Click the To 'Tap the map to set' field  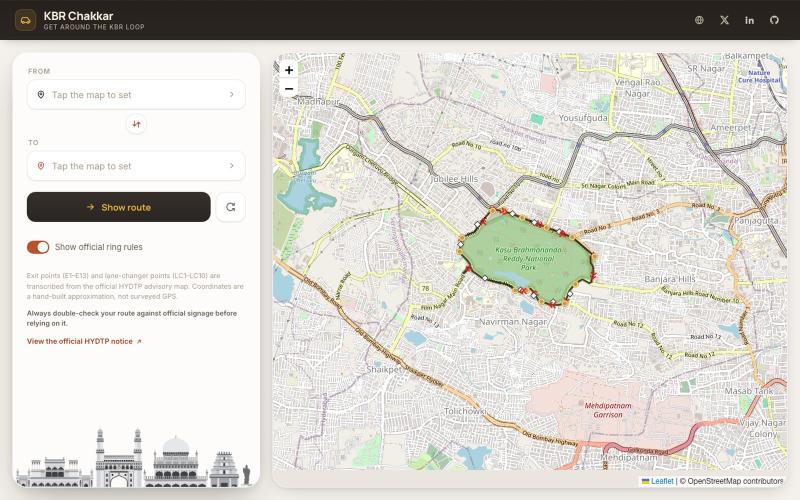(136, 166)
